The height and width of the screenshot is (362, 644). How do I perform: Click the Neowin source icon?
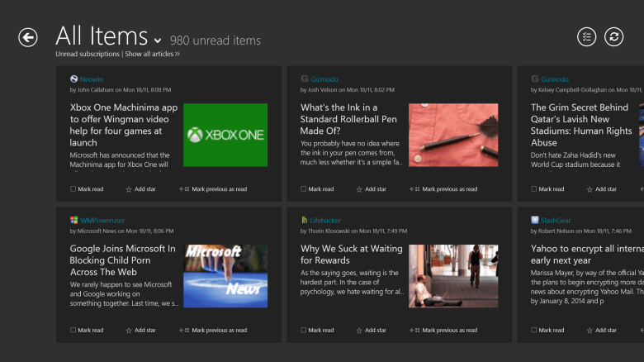tap(74, 79)
